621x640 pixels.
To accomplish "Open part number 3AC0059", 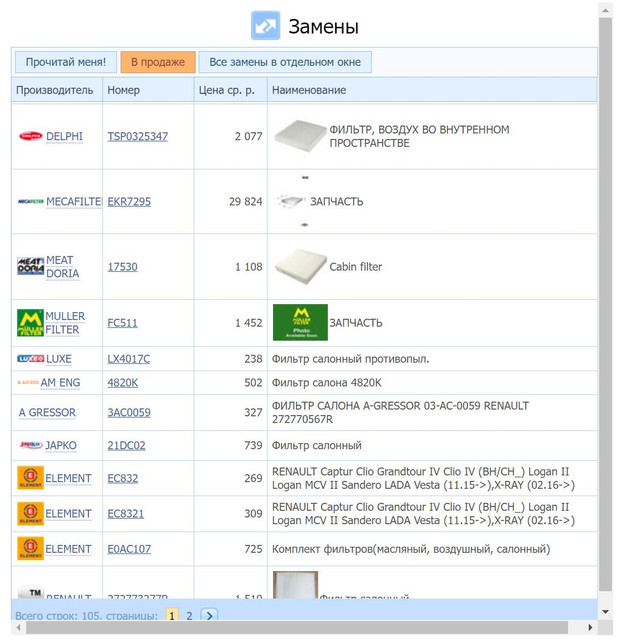I will pos(129,413).
